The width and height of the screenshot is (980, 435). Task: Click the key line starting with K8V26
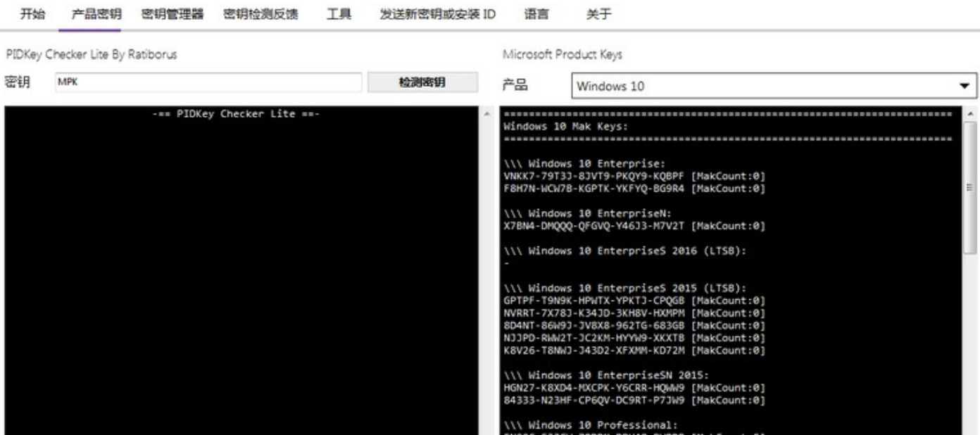(634, 350)
